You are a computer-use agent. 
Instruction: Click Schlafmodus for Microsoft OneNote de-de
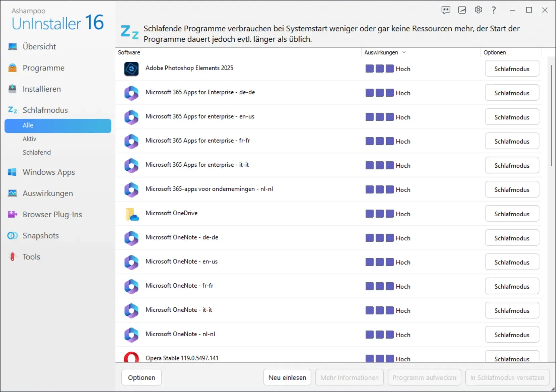[512, 238]
